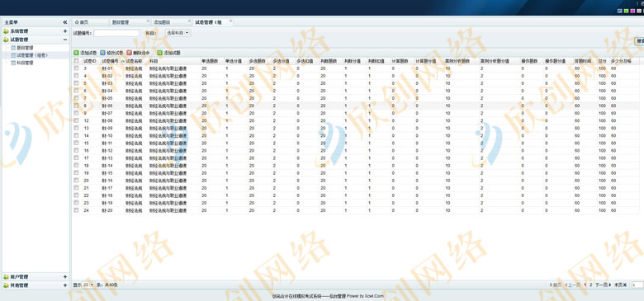Expand the 系统管理 section with the plus
This screenshot has height=301, width=644.
65,31
